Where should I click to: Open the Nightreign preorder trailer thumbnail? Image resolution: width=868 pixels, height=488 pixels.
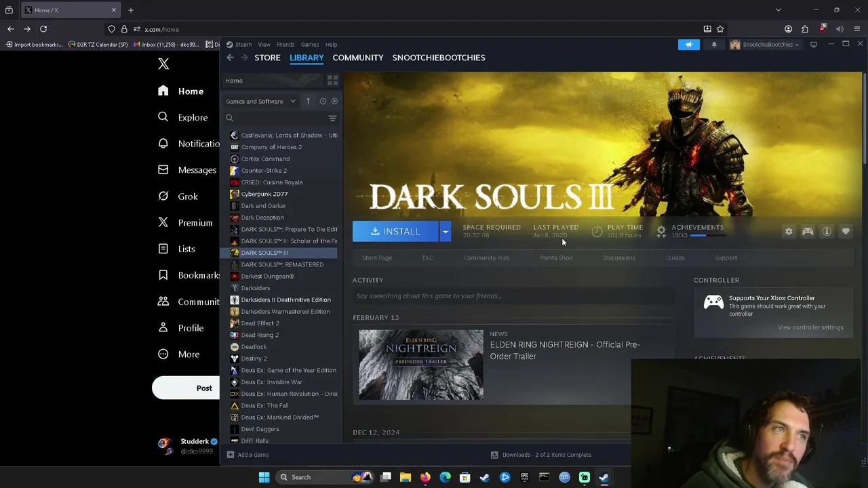[421, 365]
